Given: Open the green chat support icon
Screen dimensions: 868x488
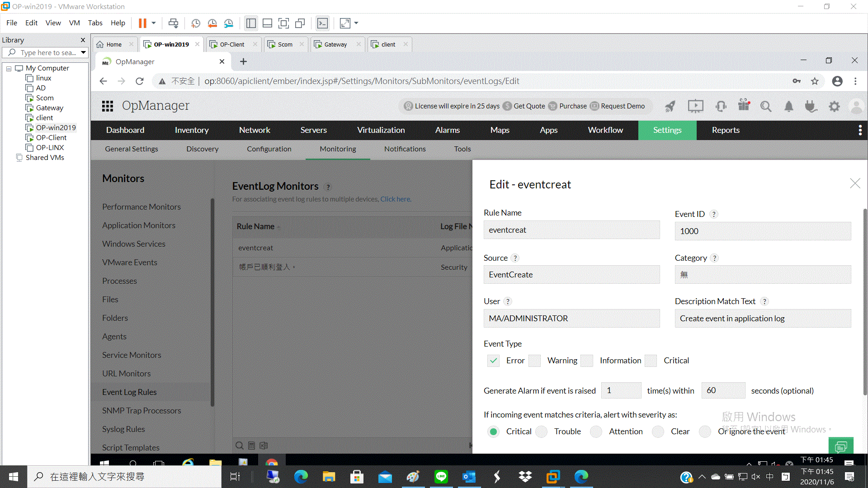Looking at the screenshot, I should 841,447.
